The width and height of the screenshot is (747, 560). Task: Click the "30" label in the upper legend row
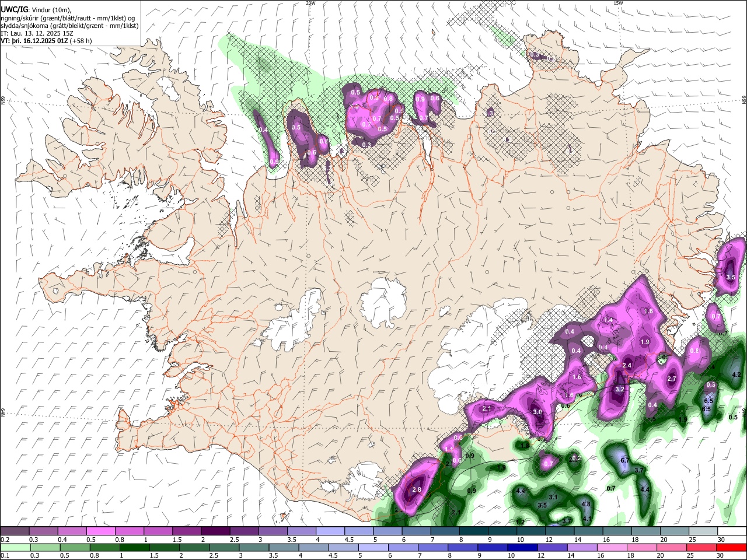click(721, 540)
